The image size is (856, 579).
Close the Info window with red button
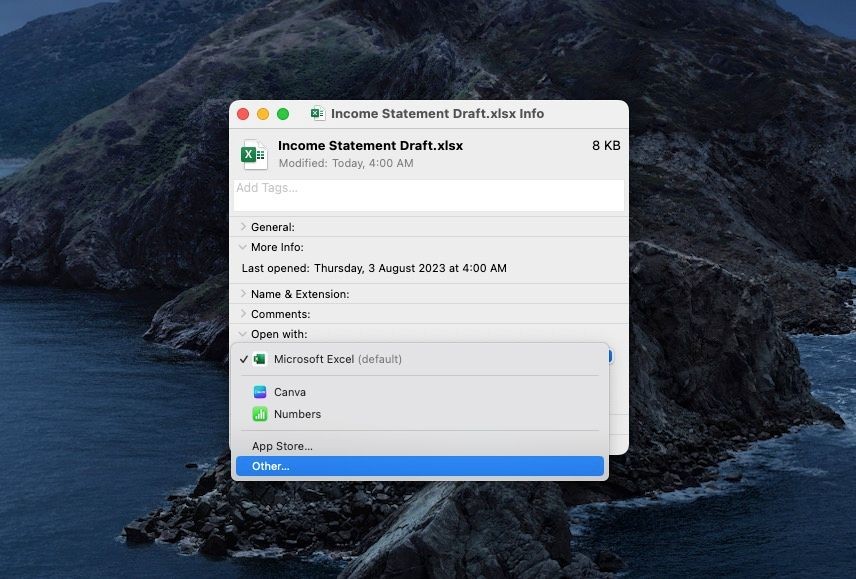[243, 114]
